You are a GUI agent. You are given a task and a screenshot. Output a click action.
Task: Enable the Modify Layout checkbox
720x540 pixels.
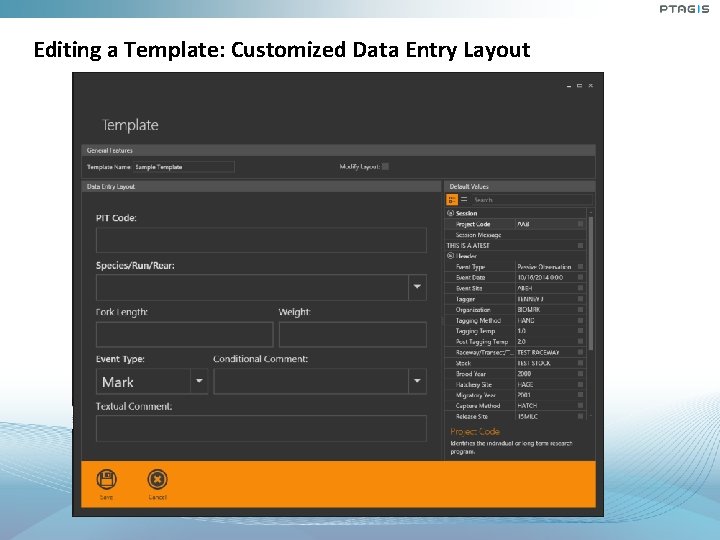pyautogui.click(x=385, y=167)
